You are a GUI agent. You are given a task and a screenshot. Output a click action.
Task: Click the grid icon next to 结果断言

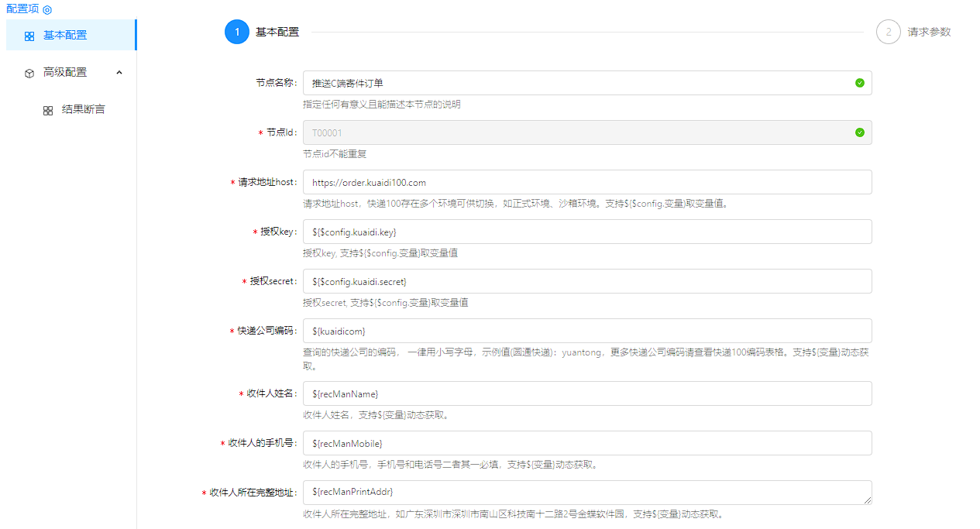pos(48,110)
